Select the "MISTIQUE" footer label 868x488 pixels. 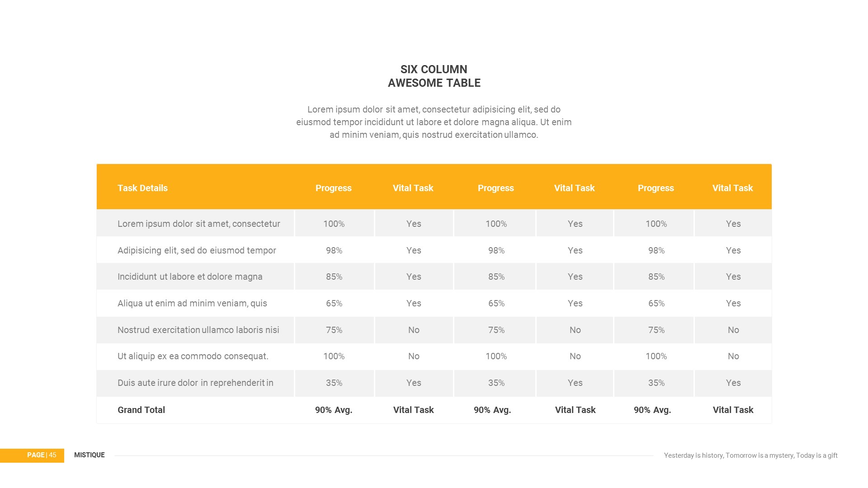click(x=89, y=455)
